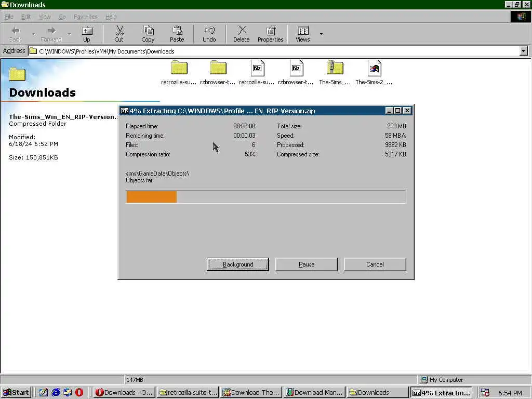Screen dimensions: 532x399
Task: Open the Help menu
Action: click(x=111, y=17)
